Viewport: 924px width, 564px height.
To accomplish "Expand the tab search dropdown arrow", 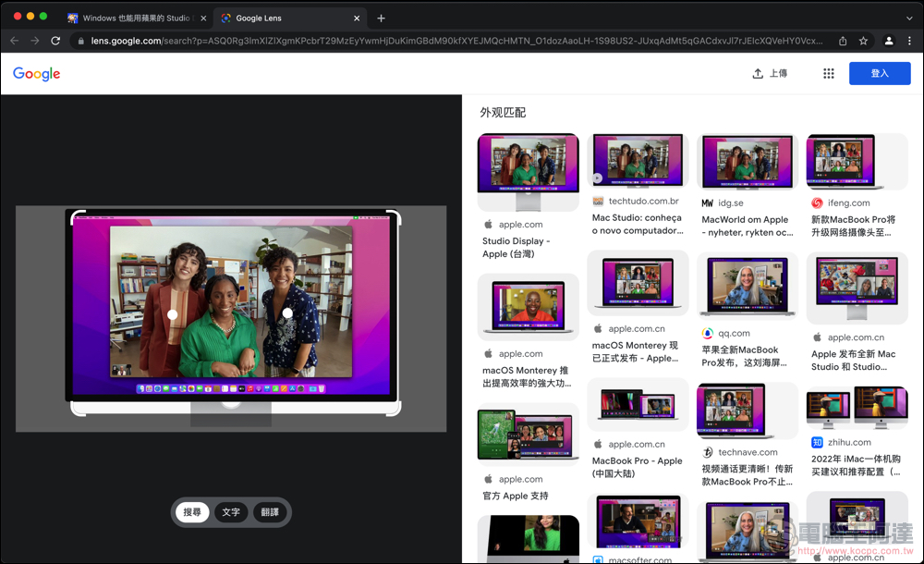I will tap(909, 18).
